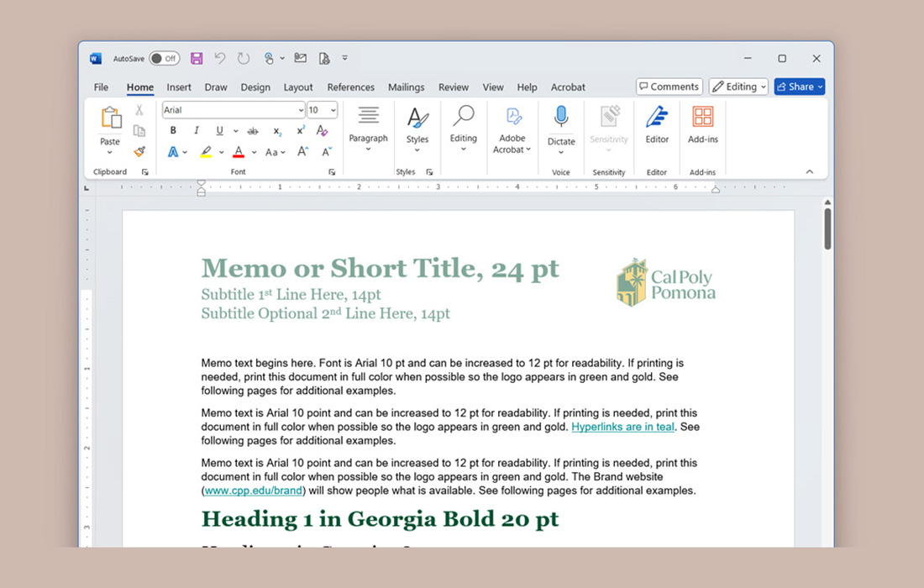Open the Styles gallery icon
The width and height of the screenshot is (924, 588).
(x=417, y=118)
